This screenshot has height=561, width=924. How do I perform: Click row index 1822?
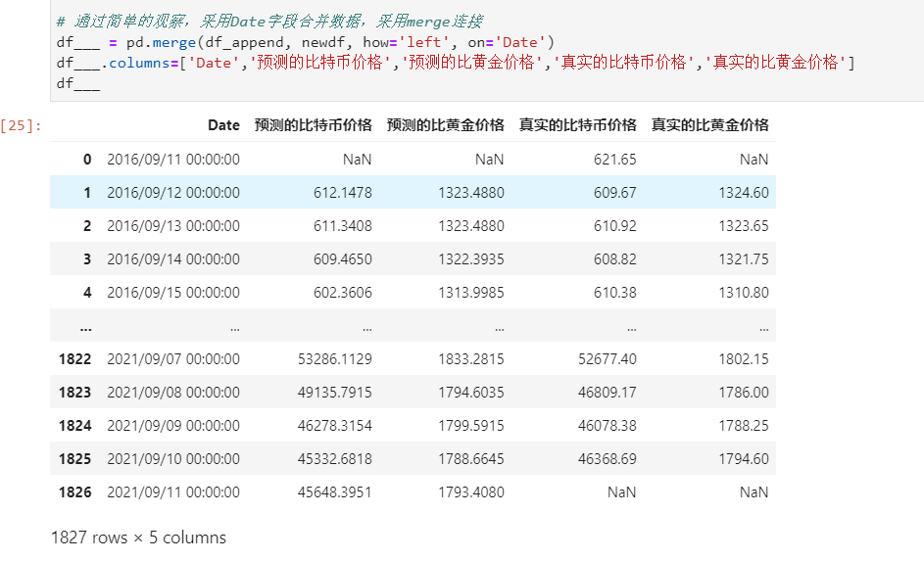click(x=75, y=359)
